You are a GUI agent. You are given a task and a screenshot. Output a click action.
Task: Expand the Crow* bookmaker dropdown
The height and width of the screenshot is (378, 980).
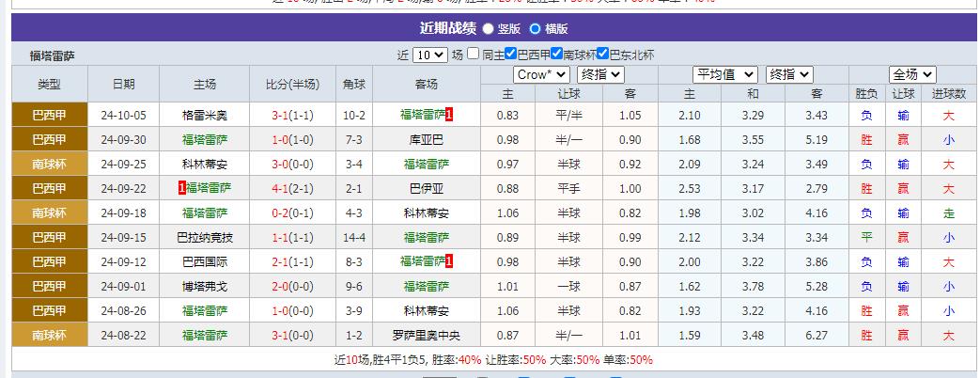(x=541, y=74)
